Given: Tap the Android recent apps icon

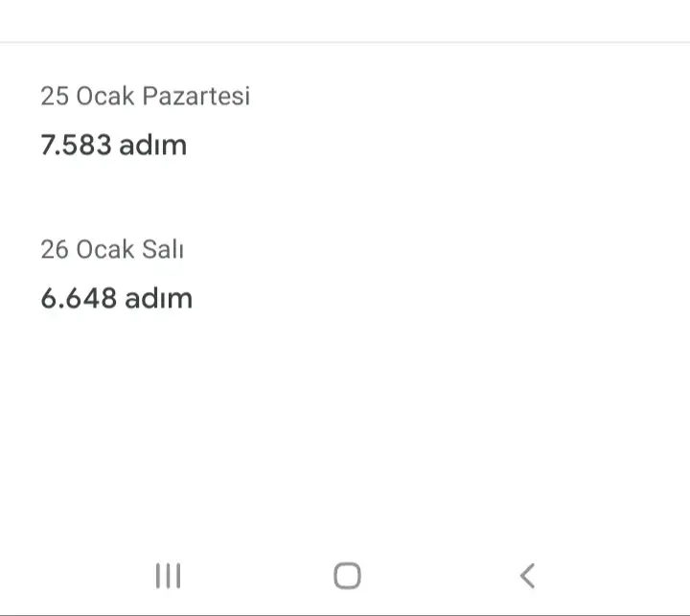Looking at the screenshot, I should (x=168, y=576).
